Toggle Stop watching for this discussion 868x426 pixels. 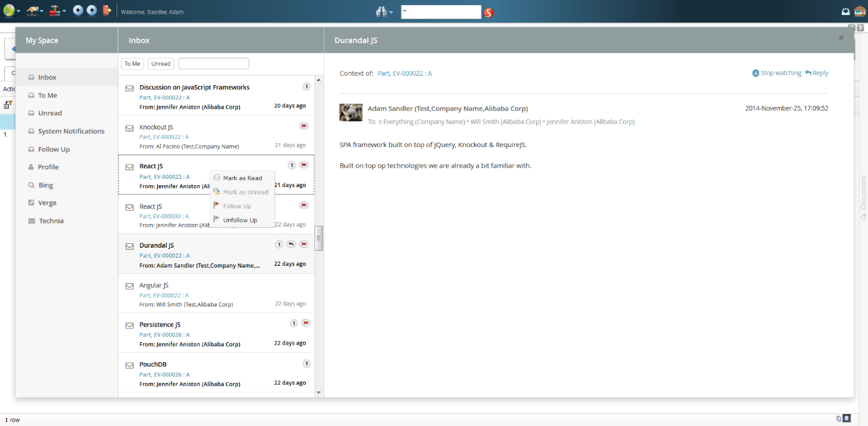tap(777, 73)
